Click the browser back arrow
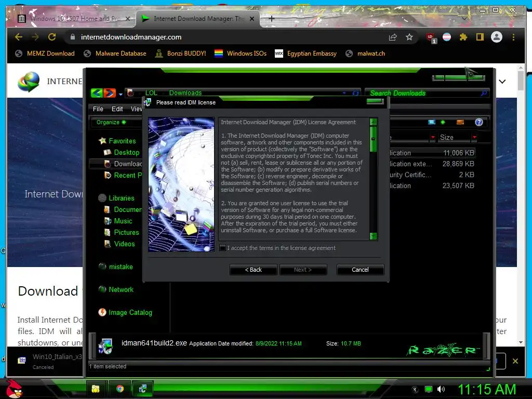 pyautogui.click(x=19, y=37)
